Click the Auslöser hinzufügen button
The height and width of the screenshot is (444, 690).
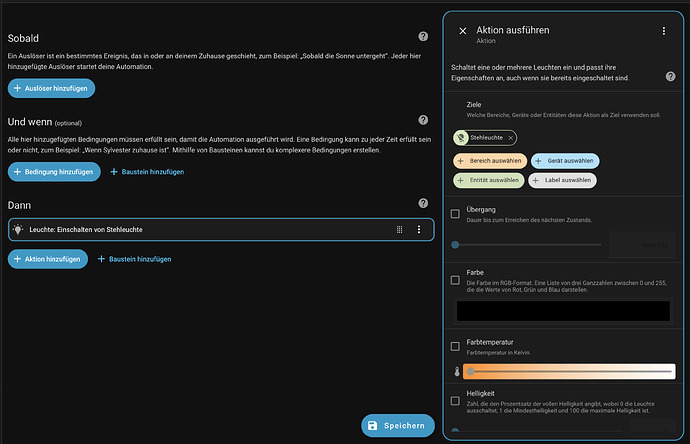(x=51, y=89)
